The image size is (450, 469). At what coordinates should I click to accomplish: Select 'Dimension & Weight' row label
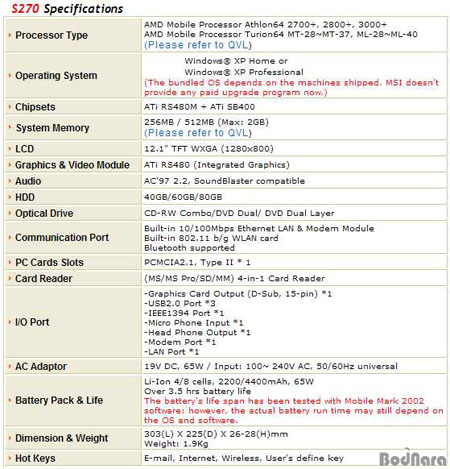(x=61, y=438)
